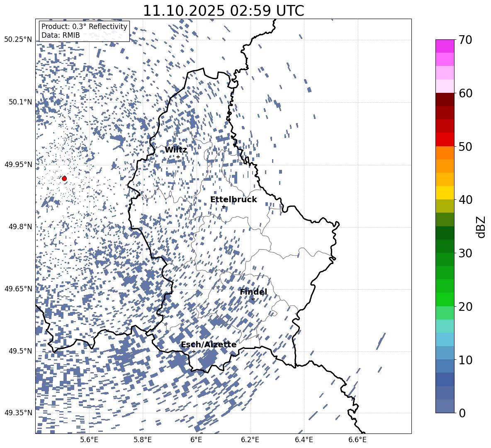Click the 'Data: RMIB' text
The image size is (491, 448).
(x=61, y=35)
